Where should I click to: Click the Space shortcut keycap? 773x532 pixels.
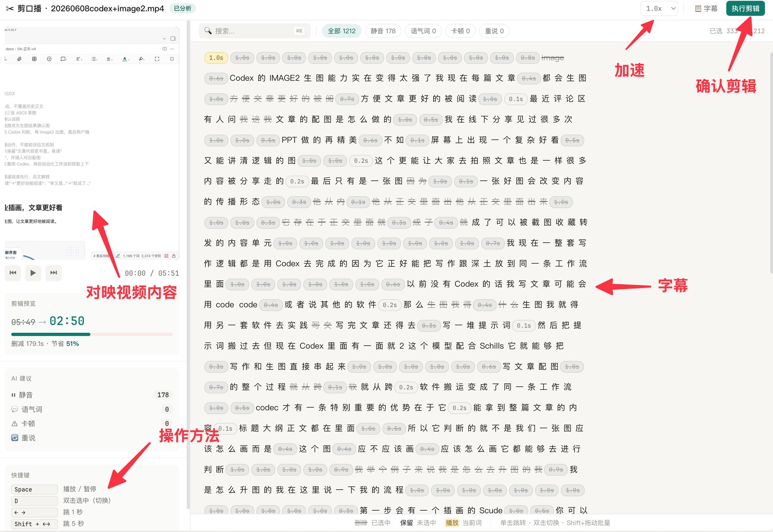pyautogui.click(x=34, y=489)
